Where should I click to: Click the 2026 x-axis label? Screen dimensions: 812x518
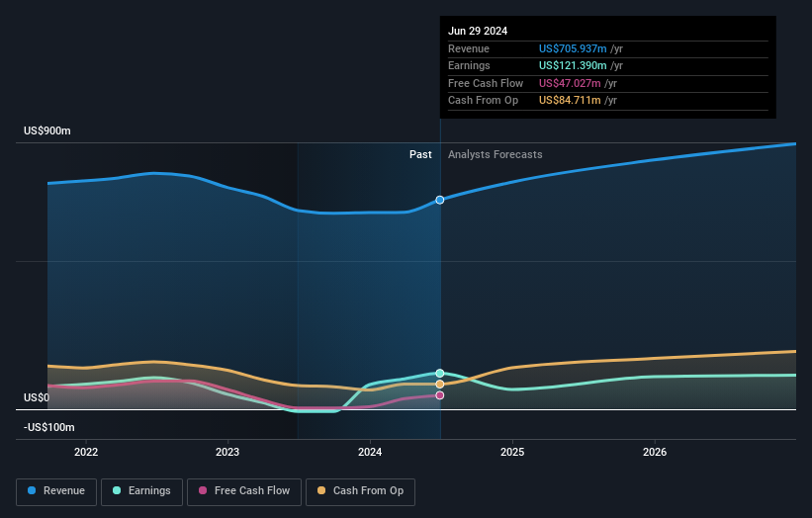655,452
